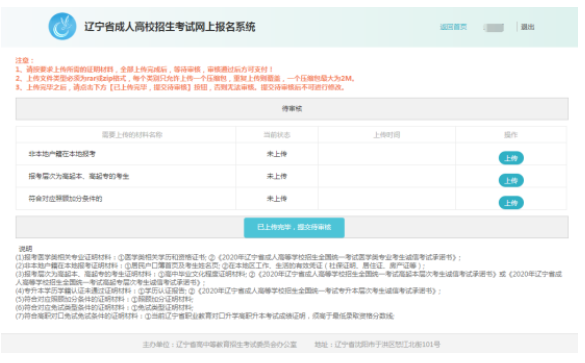Click 未上传 status in 非本地户籍在本地报考 row

click(x=277, y=154)
